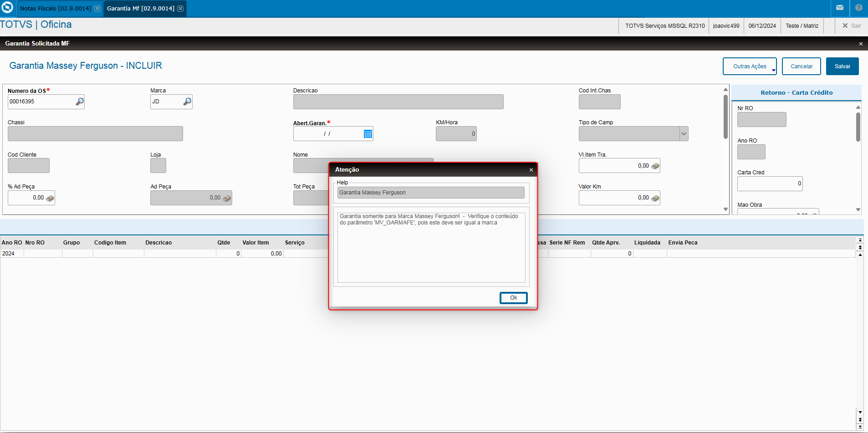Viewport: 868px width, 433px height.
Task: Click the Sair exit button
Action: coord(852,26)
